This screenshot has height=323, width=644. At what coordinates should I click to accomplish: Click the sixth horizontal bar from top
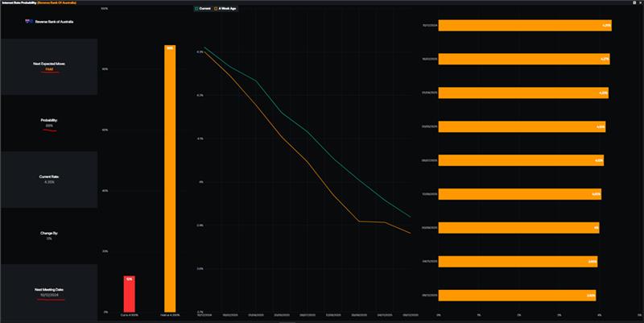(x=520, y=194)
